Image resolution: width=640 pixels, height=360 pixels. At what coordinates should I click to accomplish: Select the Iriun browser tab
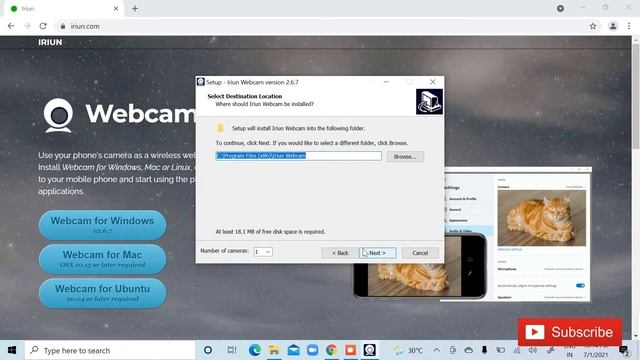point(63,9)
